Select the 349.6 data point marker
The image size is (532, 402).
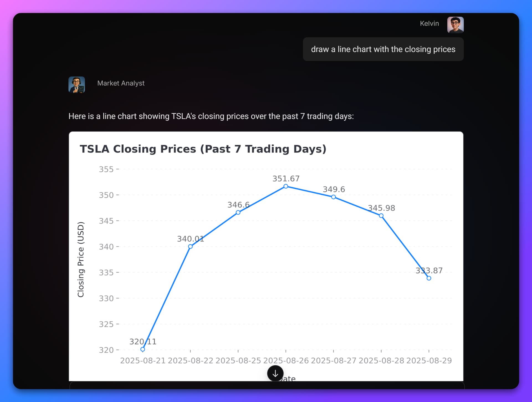pyautogui.click(x=334, y=197)
